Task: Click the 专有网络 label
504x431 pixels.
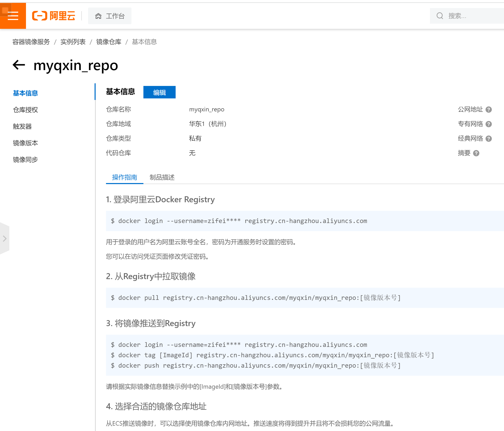Action: pos(470,124)
